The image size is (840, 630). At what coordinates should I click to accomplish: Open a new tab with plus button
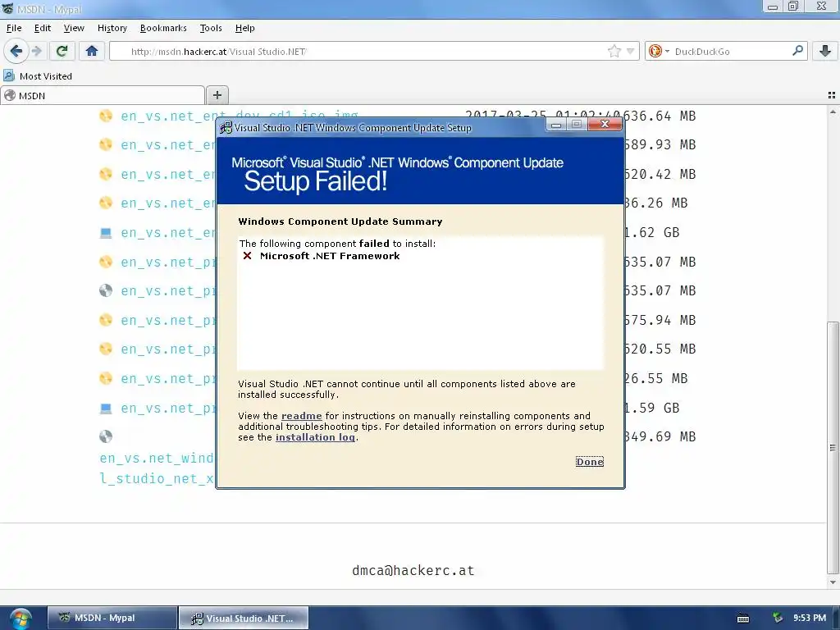pos(217,95)
